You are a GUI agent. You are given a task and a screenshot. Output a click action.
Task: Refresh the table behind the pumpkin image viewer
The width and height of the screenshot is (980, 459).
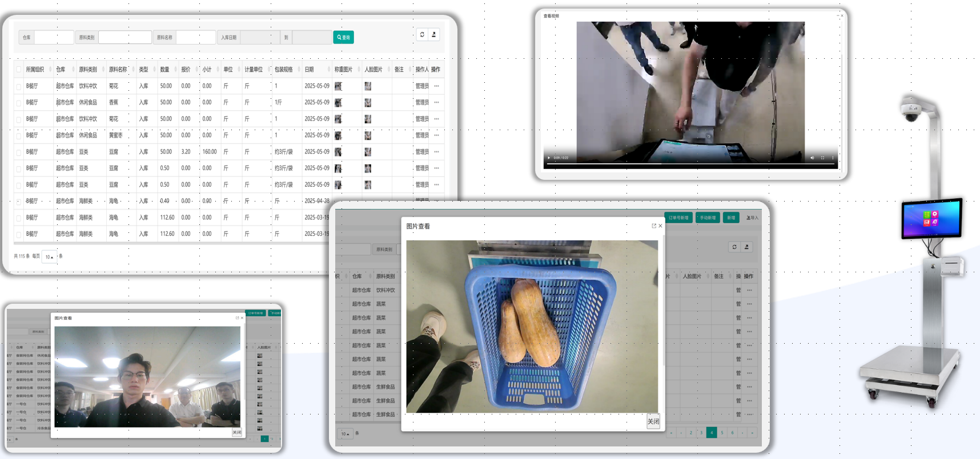734,247
